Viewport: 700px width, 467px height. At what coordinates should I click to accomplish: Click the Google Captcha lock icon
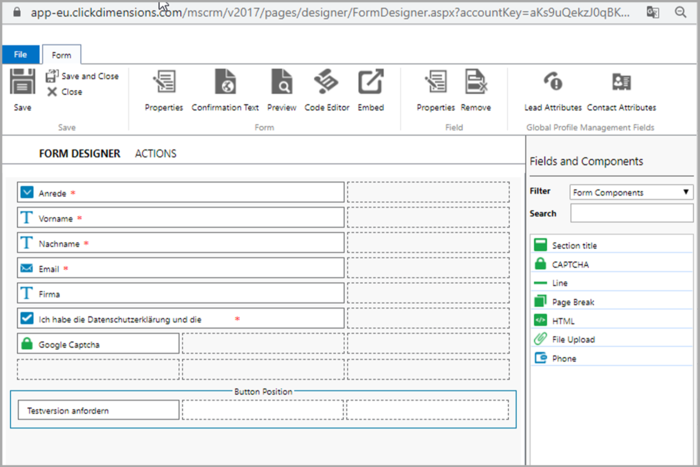click(x=27, y=343)
